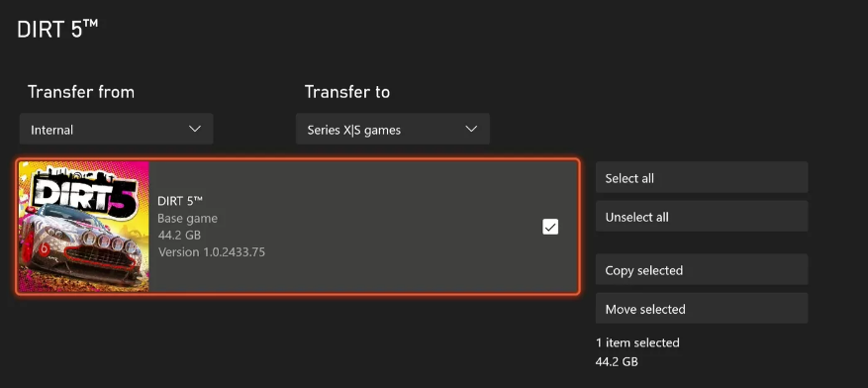
Task: Click the Base game label
Action: 188,218
